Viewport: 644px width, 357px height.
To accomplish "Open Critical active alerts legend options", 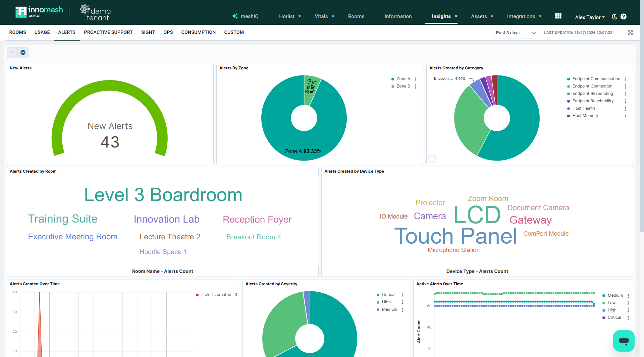I will [x=628, y=318].
